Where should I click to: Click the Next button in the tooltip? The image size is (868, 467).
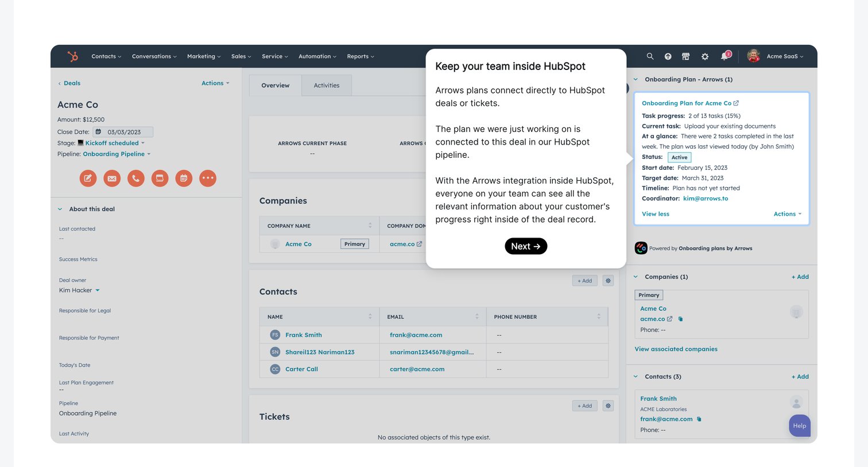pos(526,246)
